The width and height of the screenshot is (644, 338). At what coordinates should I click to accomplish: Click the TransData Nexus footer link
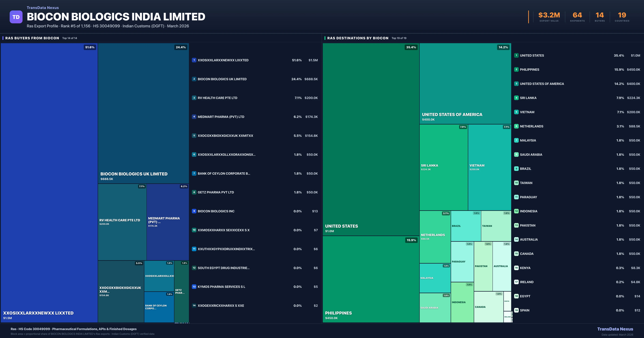pyautogui.click(x=615, y=329)
